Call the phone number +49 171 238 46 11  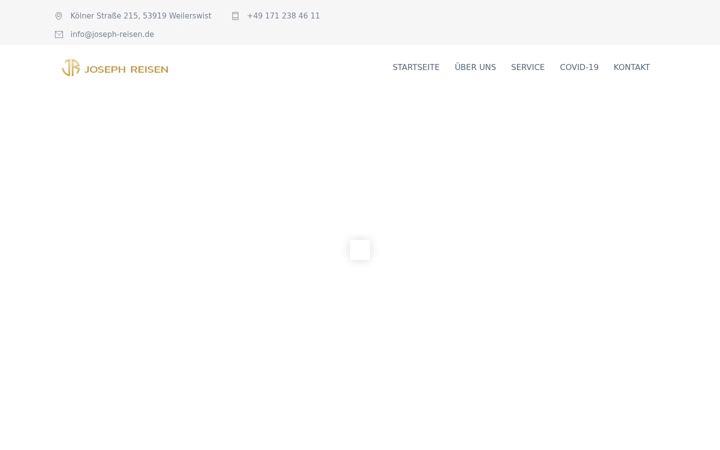click(283, 16)
